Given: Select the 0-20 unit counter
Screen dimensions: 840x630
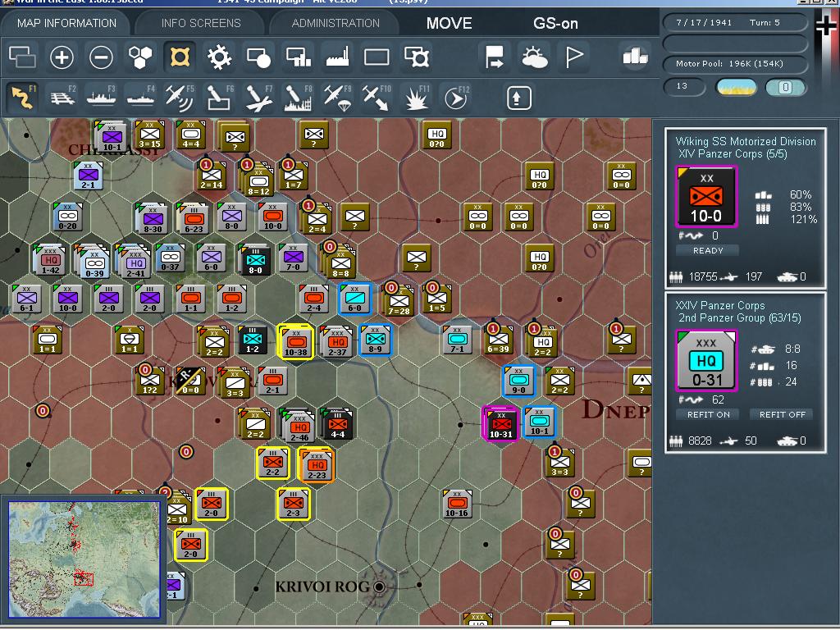Looking at the screenshot, I should tap(68, 217).
